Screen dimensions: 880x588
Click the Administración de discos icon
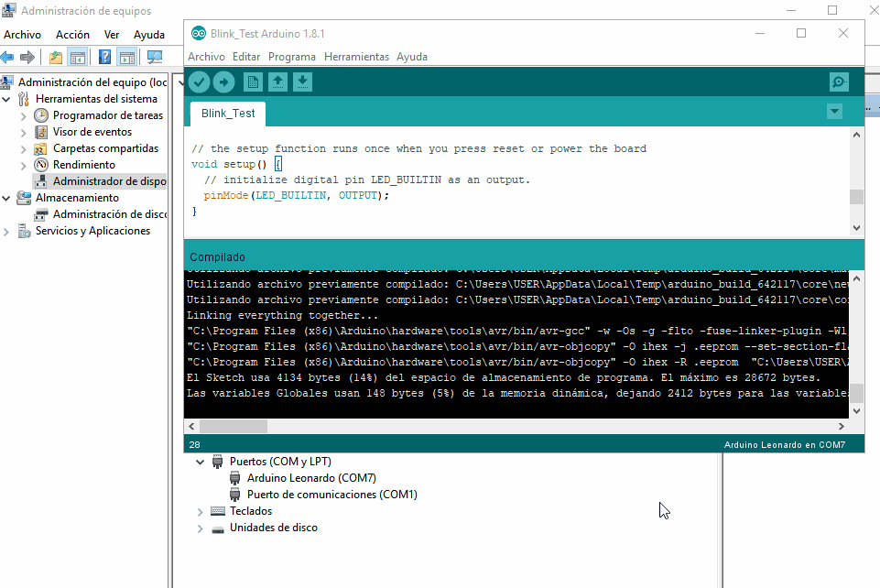click(40, 214)
